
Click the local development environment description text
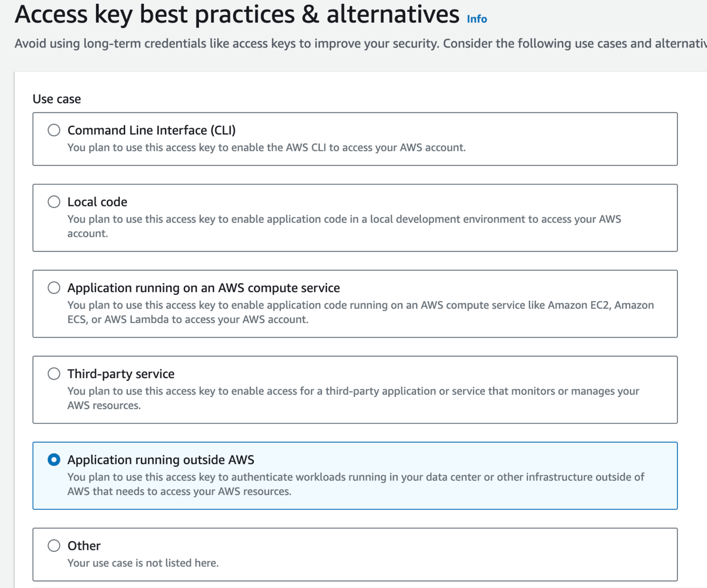point(344,219)
